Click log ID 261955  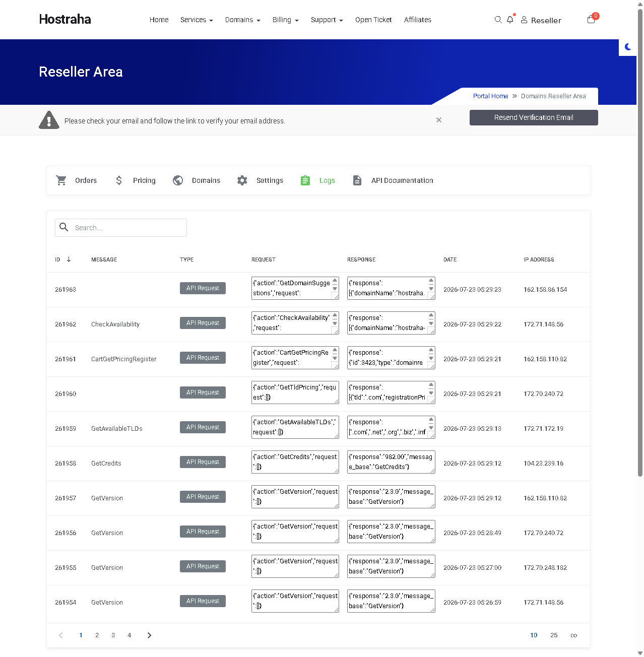pyautogui.click(x=66, y=568)
